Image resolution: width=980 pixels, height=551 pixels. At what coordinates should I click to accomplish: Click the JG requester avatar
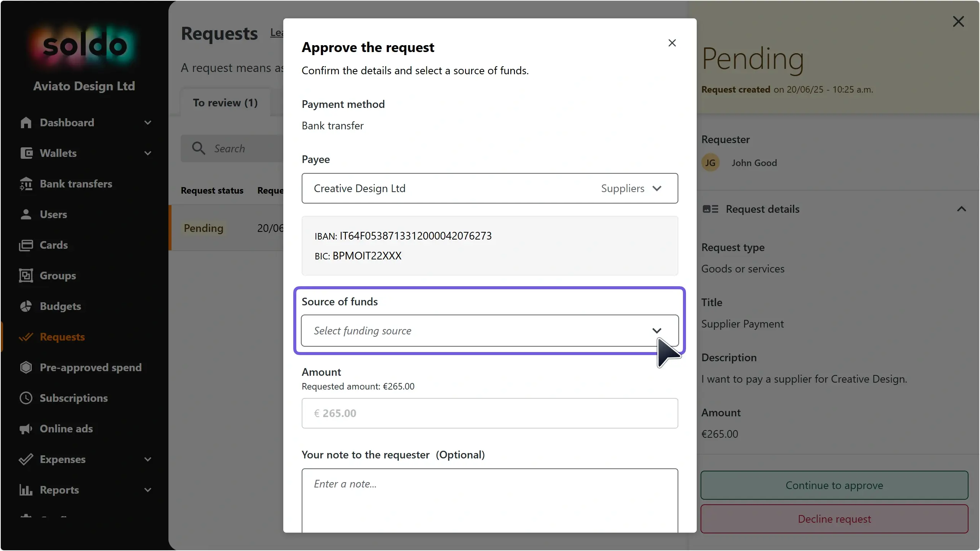(710, 163)
